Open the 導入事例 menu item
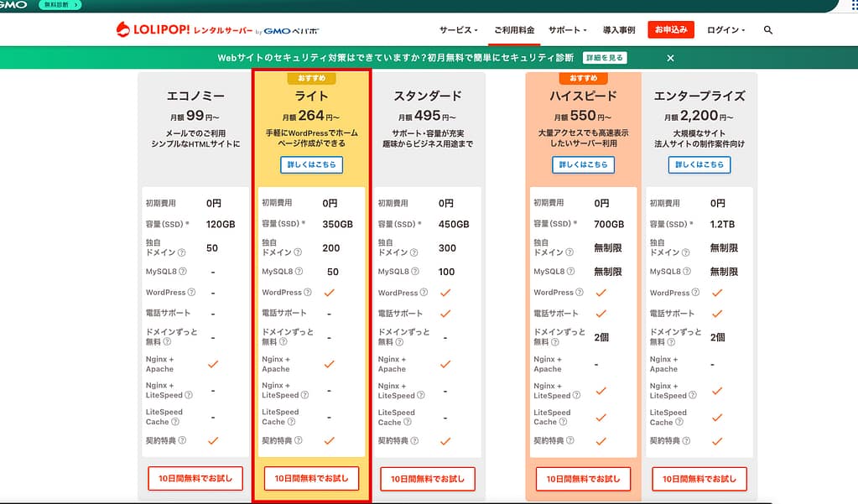The height and width of the screenshot is (504, 858). coord(618,30)
